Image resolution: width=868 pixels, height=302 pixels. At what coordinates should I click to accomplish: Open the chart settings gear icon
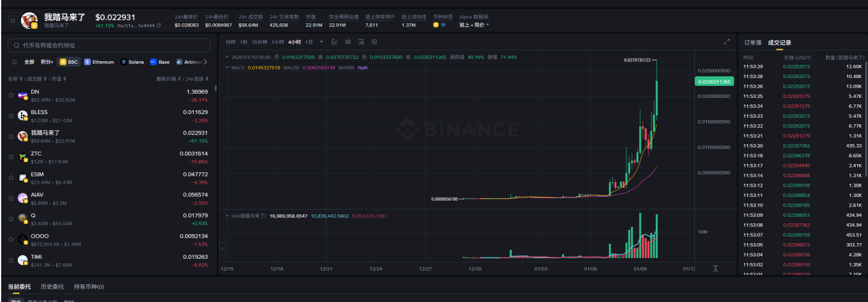374,42
